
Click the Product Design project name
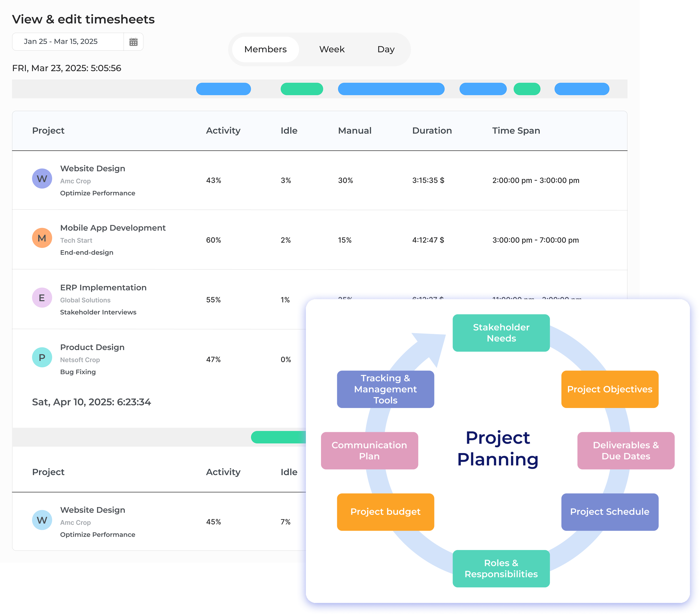tap(92, 347)
